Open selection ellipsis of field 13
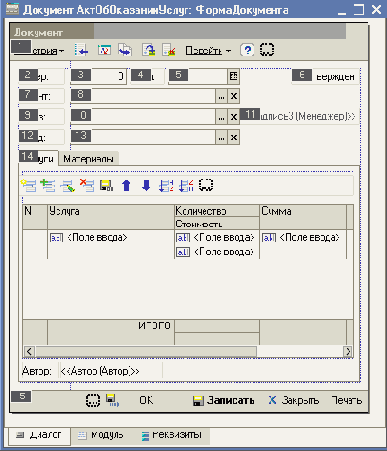 221,137
